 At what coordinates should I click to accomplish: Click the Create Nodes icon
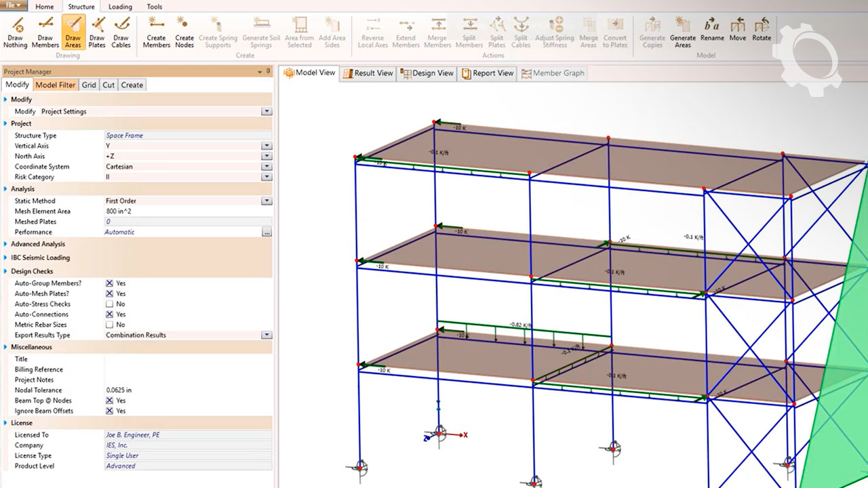pos(184,33)
